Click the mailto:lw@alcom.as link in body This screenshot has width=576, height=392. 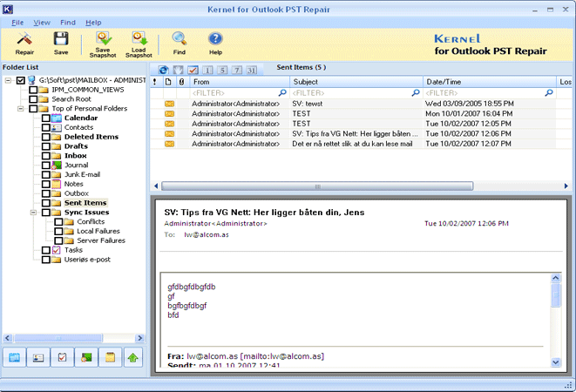coord(282,356)
